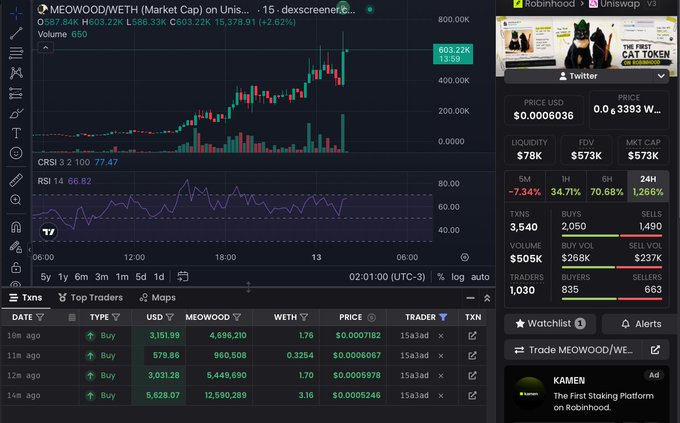The height and width of the screenshot is (423, 680).
Task: Open the WETH column filter
Action: (304, 318)
